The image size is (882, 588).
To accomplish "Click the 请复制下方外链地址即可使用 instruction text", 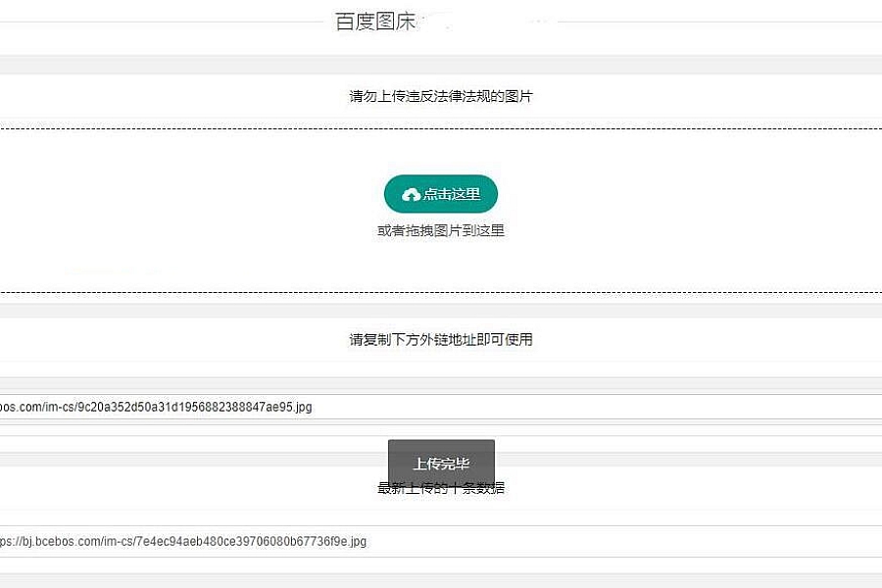I will (441, 340).
